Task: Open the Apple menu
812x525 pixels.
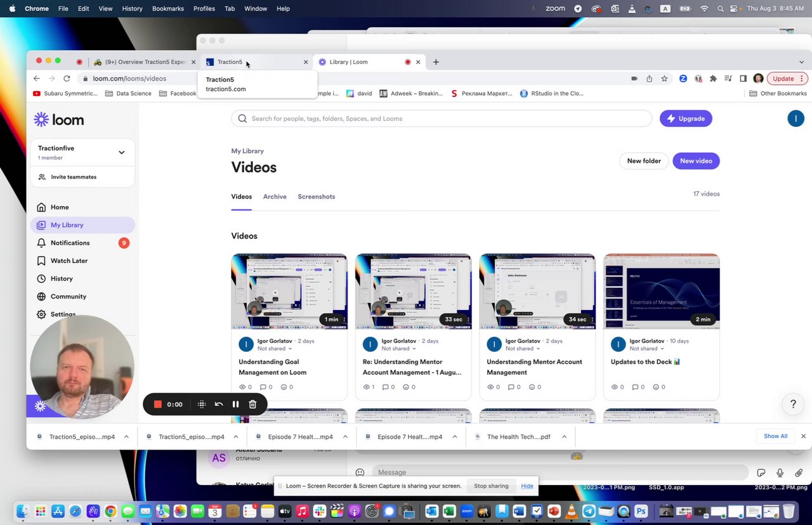Action: 12,9
